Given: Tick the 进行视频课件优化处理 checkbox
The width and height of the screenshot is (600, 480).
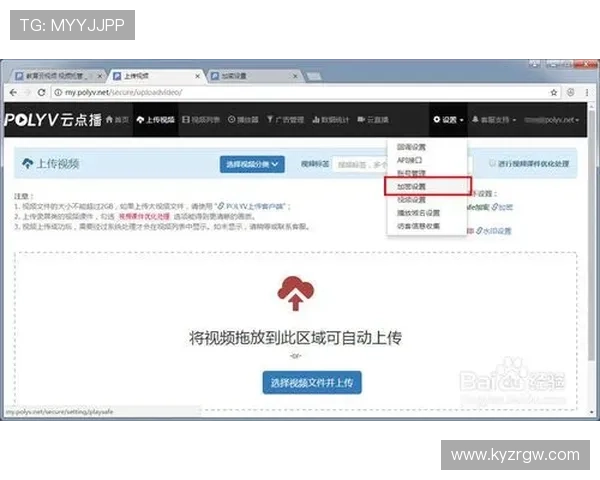Looking at the screenshot, I should (492, 163).
